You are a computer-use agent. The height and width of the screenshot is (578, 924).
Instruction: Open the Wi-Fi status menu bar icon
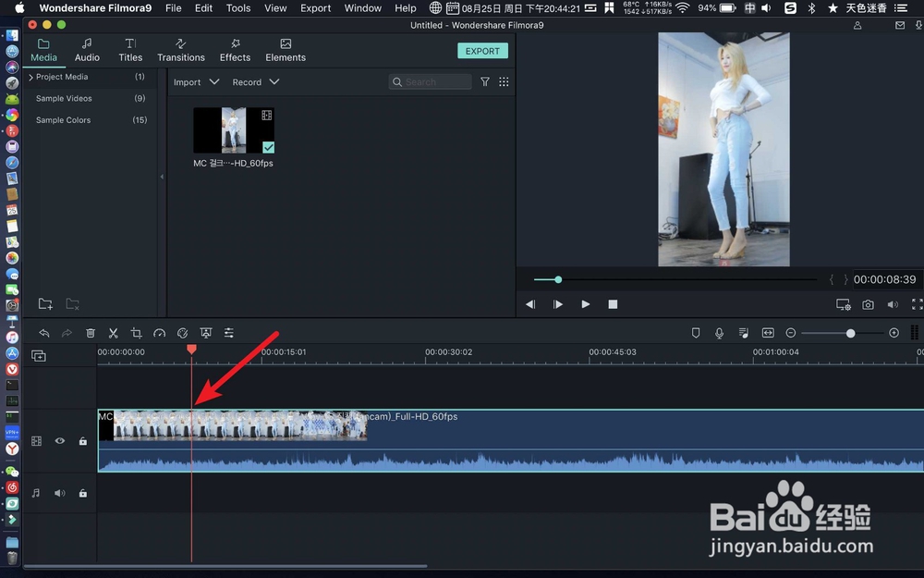(x=683, y=8)
